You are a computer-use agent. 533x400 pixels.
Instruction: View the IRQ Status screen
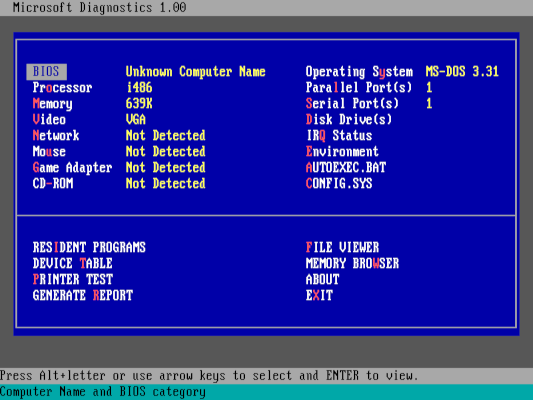(x=339, y=136)
